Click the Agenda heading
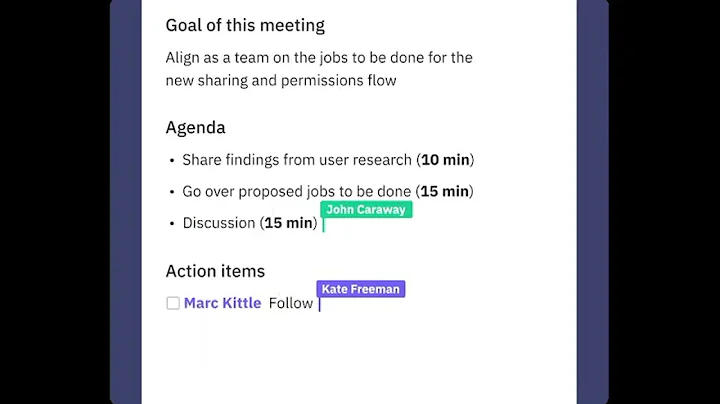Viewport: 720px width, 404px height. click(x=195, y=128)
